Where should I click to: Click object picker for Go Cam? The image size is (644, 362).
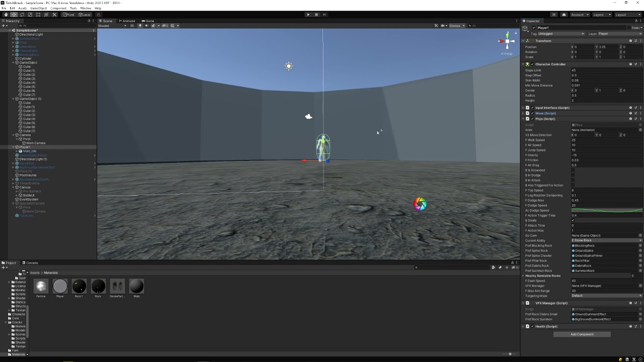pos(640,235)
